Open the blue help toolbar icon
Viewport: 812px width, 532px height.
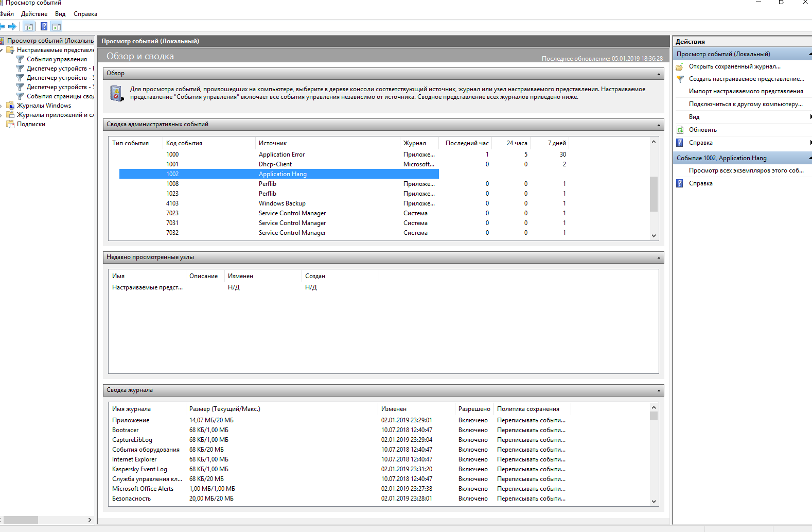(x=44, y=26)
